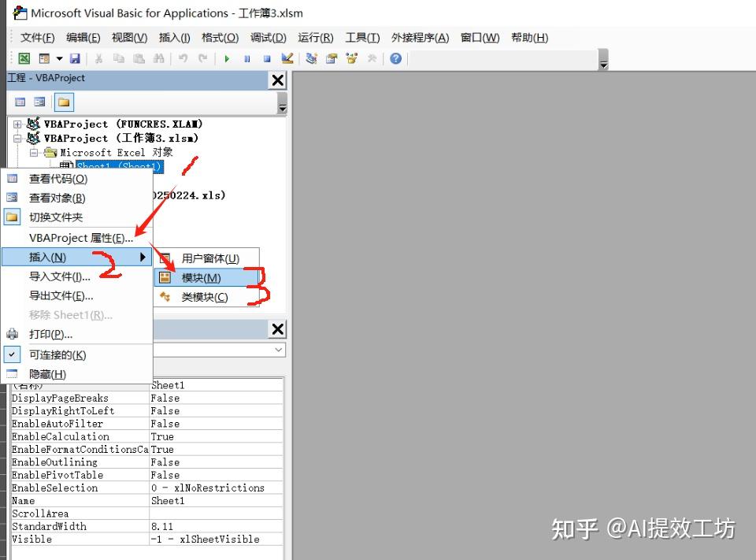This screenshot has width=756, height=560.
Task: Open 编辑(E) menu
Action: (83, 38)
